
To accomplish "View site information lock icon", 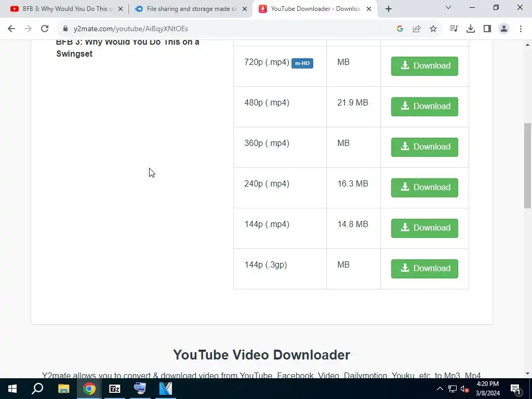I will coord(65,29).
